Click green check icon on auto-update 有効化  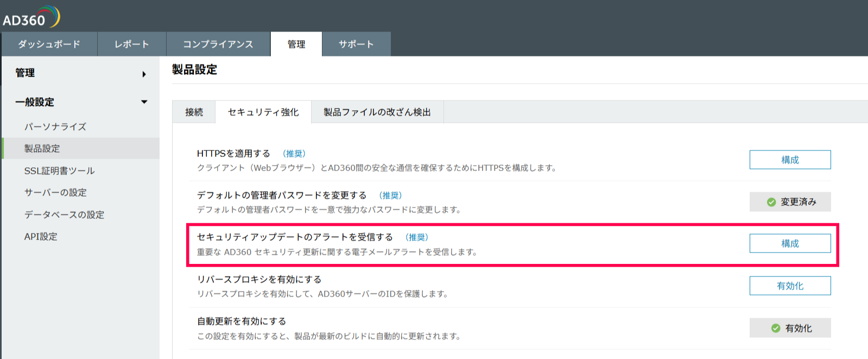(x=776, y=328)
